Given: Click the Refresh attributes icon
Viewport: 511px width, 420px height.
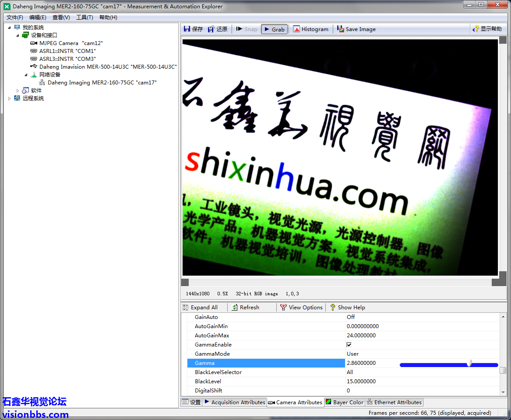Looking at the screenshot, I should click(x=235, y=308).
